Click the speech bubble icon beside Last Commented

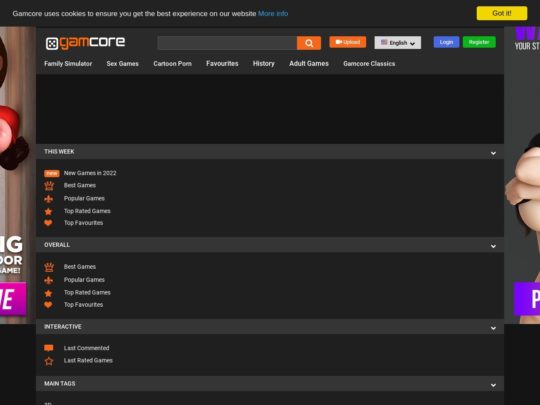[49, 348]
